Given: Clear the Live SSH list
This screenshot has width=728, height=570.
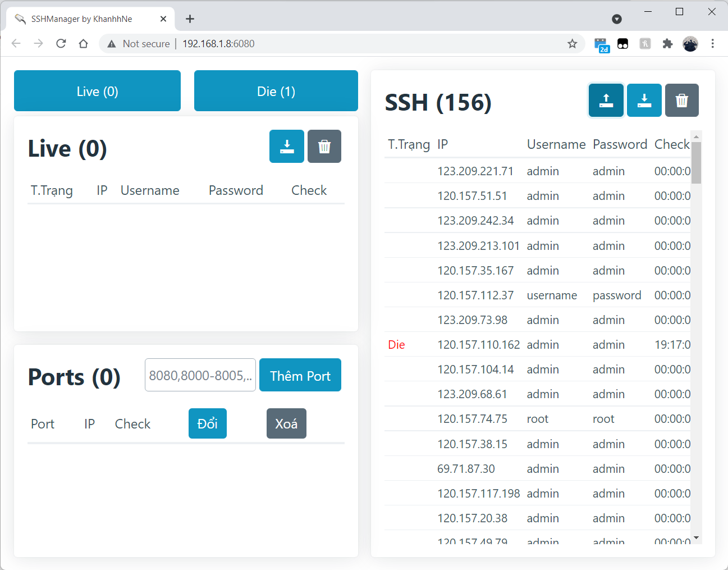Looking at the screenshot, I should [324, 147].
